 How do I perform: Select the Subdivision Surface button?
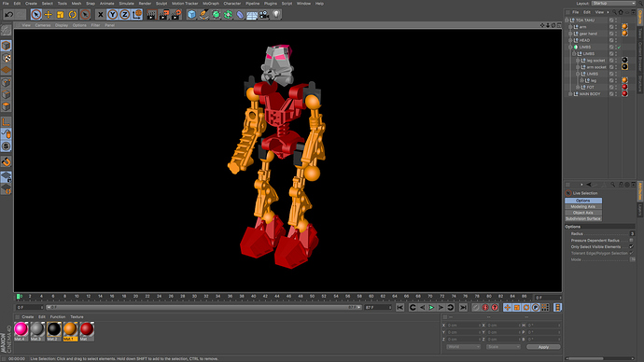click(x=583, y=218)
